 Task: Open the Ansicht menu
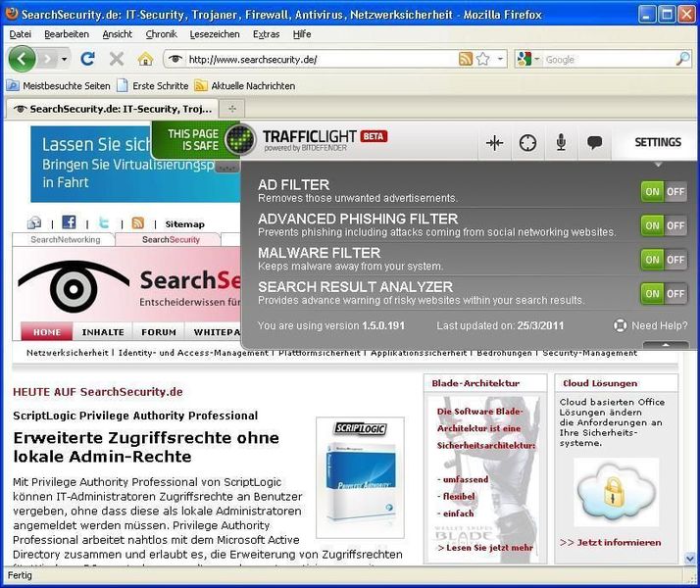[117, 34]
